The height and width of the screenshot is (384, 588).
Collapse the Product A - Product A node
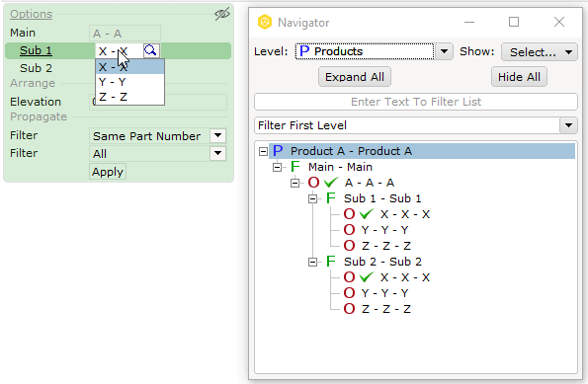(263, 151)
